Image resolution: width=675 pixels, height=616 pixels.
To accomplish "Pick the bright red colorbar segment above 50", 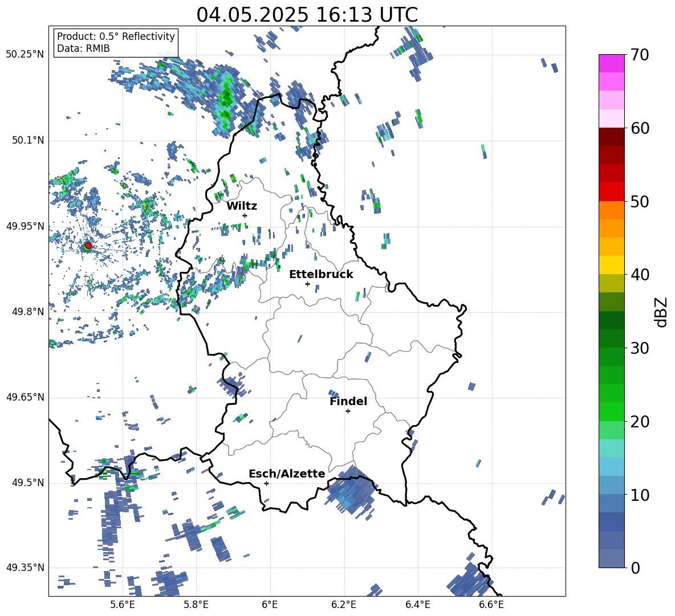I will [611, 191].
